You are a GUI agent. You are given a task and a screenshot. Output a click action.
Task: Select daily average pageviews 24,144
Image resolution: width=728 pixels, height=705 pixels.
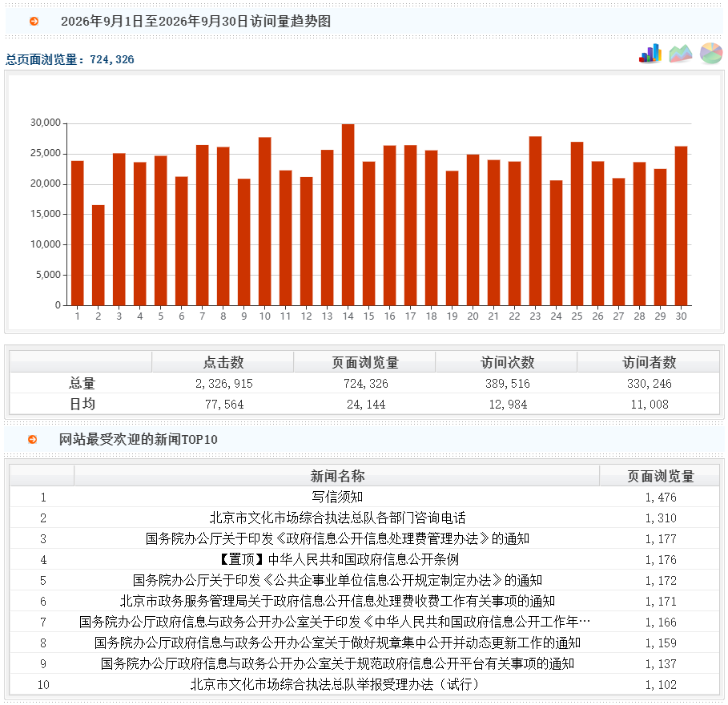point(366,405)
